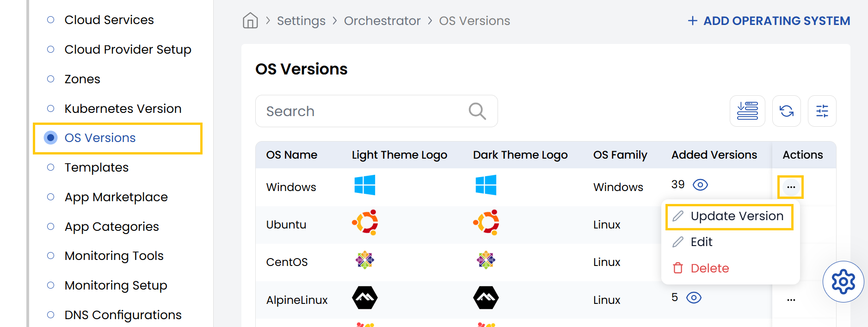This screenshot has height=327, width=868.
Task: Open Monitoring Tools in sidebar
Action: point(114,256)
